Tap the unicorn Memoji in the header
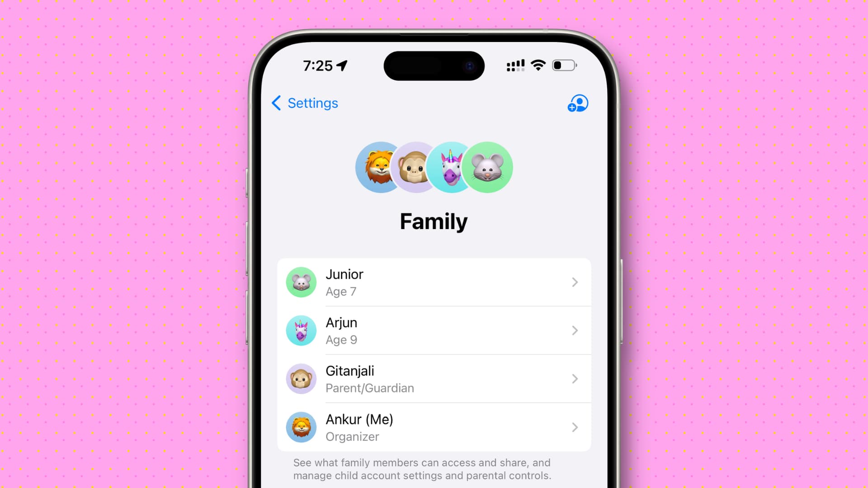This screenshot has width=868, height=488. click(451, 167)
